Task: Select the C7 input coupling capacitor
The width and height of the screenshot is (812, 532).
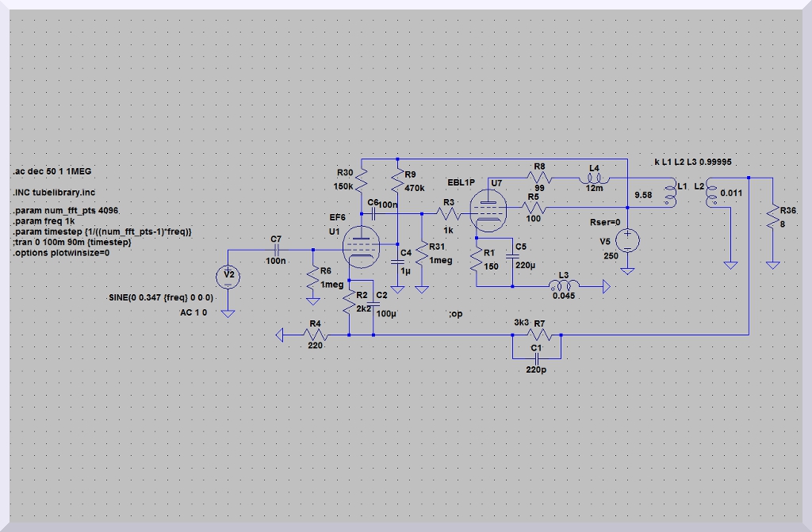Action: tap(275, 250)
